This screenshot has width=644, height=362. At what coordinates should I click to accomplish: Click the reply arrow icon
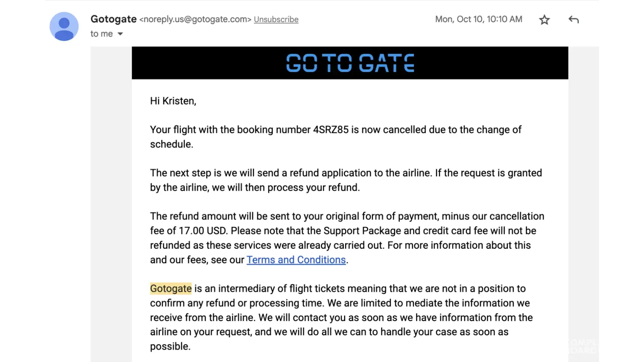click(574, 20)
